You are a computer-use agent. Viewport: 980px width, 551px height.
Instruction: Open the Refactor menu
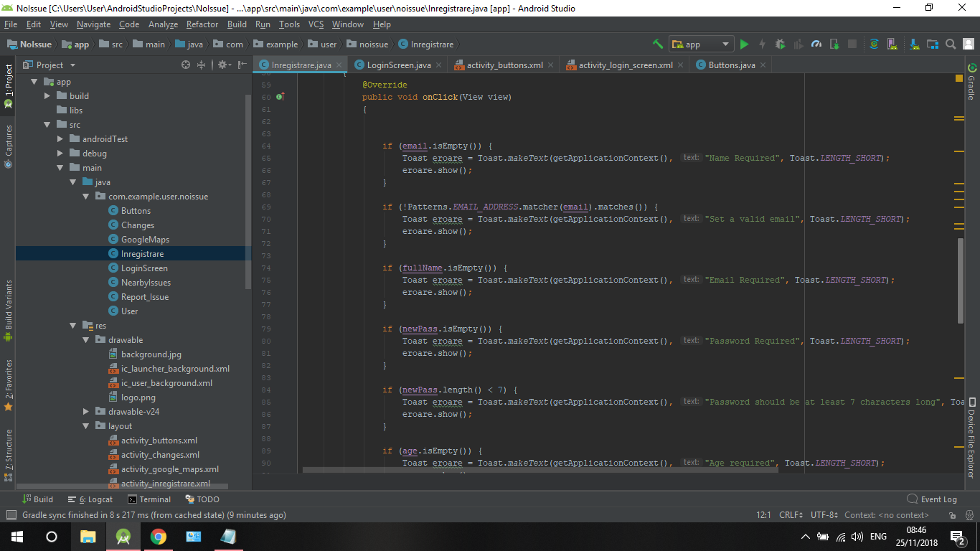point(202,24)
